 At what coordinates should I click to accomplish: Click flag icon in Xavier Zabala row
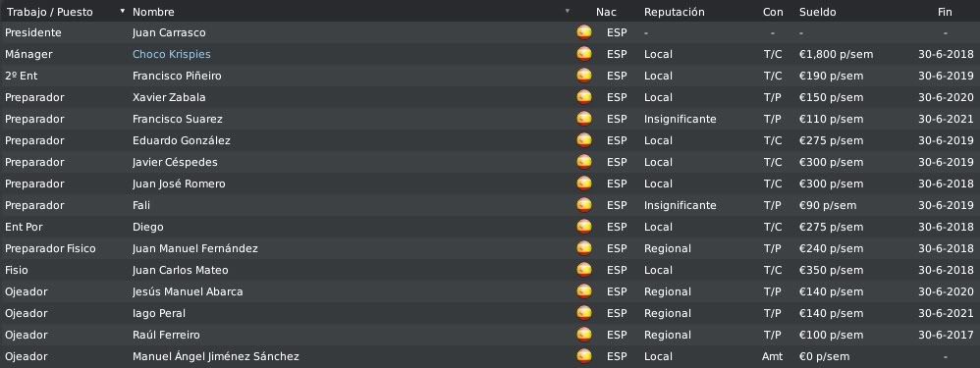pyautogui.click(x=583, y=97)
